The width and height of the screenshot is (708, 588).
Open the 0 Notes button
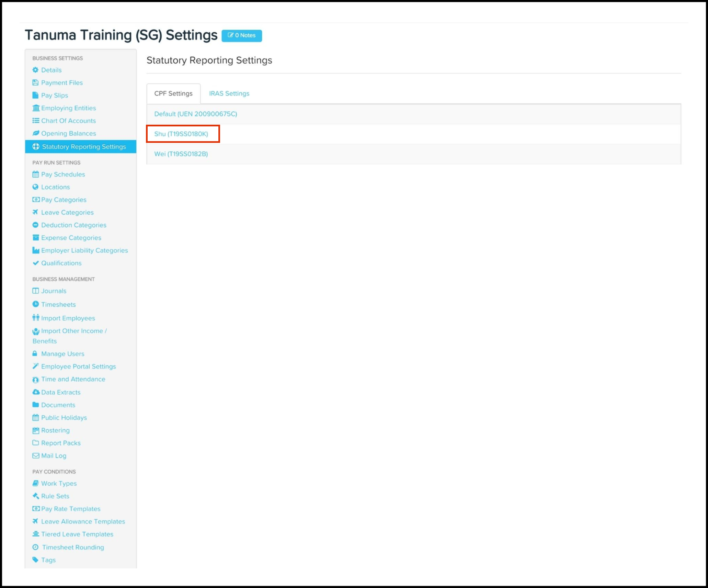click(242, 35)
